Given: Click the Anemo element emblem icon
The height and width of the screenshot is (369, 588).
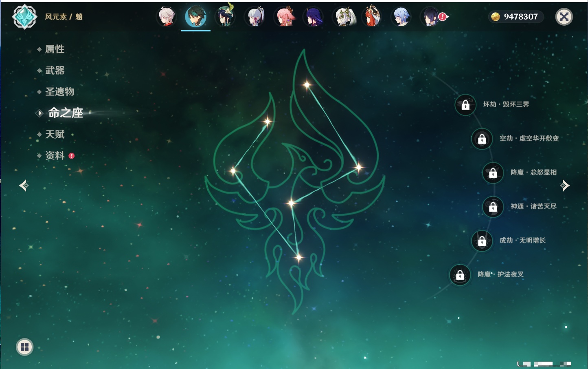Looking at the screenshot, I should (x=24, y=17).
